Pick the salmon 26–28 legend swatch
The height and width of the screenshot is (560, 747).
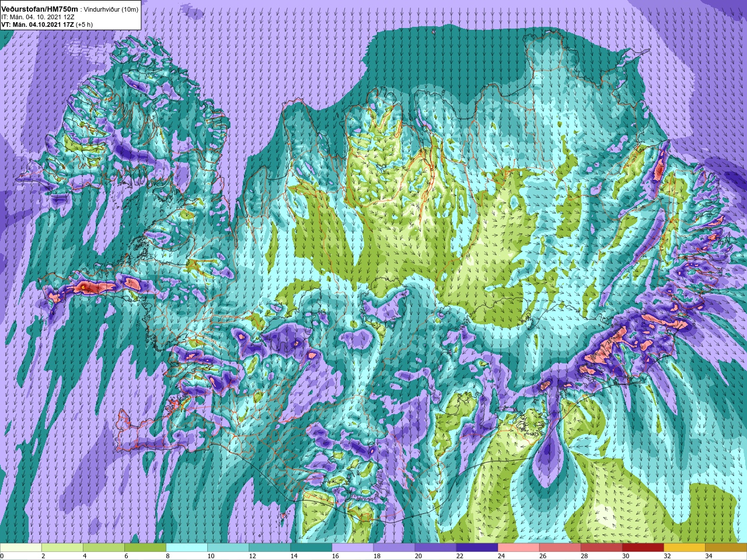point(560,548)
